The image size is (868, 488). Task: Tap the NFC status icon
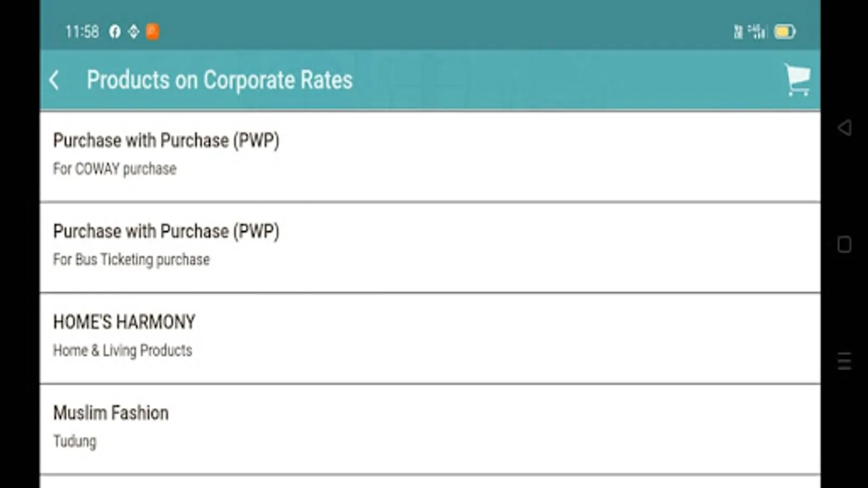[x=738, y=31]
